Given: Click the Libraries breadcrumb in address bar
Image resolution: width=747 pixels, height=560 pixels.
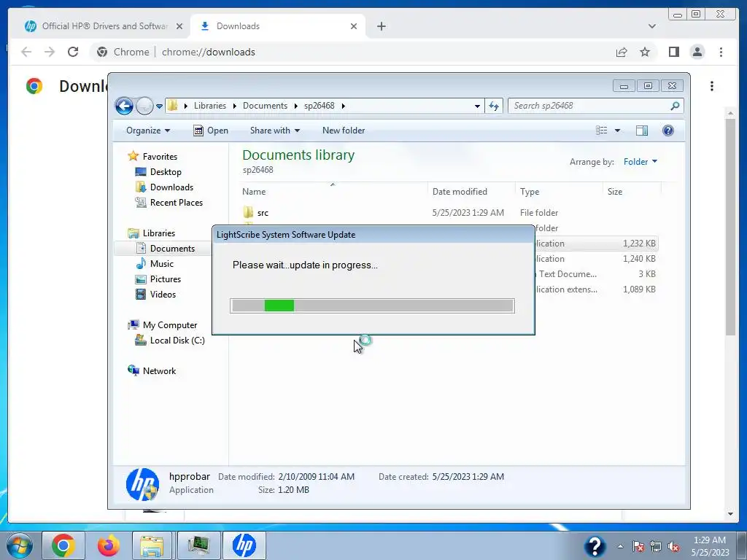Looking at the screenshot, I should click(x=209, y=106).
